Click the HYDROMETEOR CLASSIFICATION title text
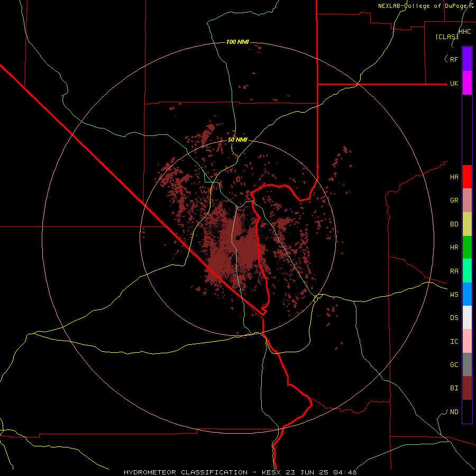Screen dimensions: 476x476 coord(186,472)
